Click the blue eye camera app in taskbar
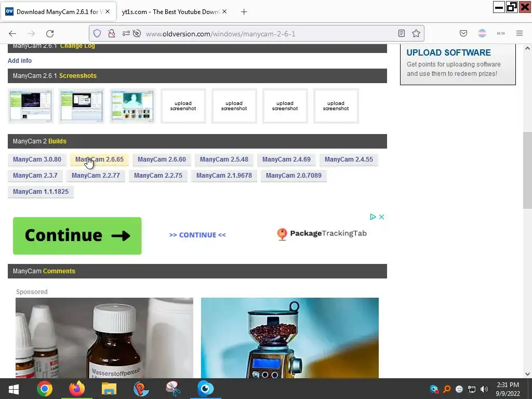The height and width of the screenshot is (399, 532). coord(205,389)
